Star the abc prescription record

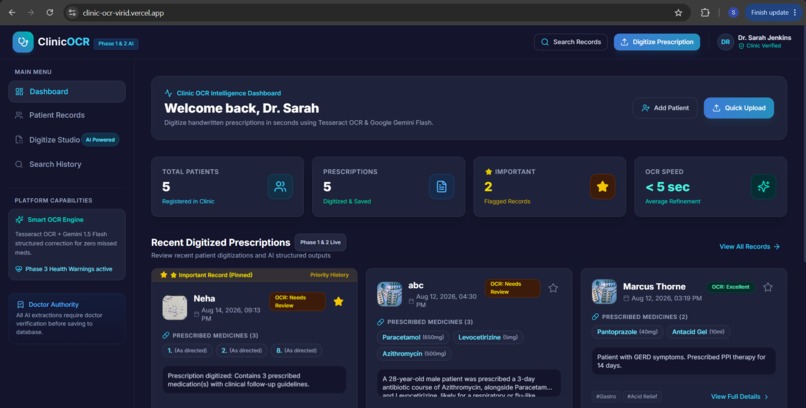click(x=553, y=288)
